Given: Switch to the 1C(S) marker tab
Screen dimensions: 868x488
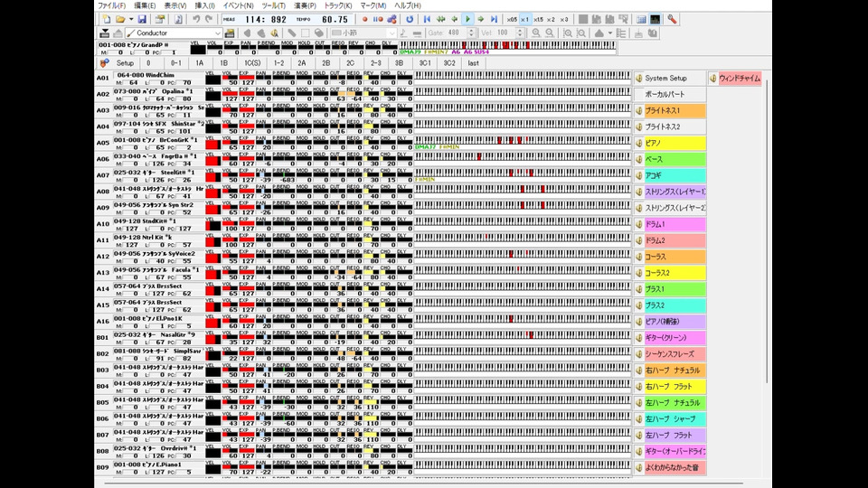Looking at the screenshot, I should click(252, 63).
